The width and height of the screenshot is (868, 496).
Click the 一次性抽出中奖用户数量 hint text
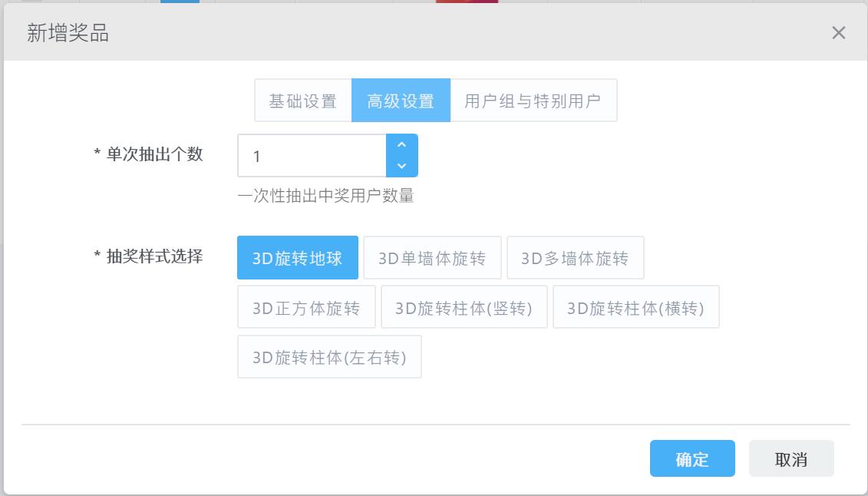click(x=326, y=196)
